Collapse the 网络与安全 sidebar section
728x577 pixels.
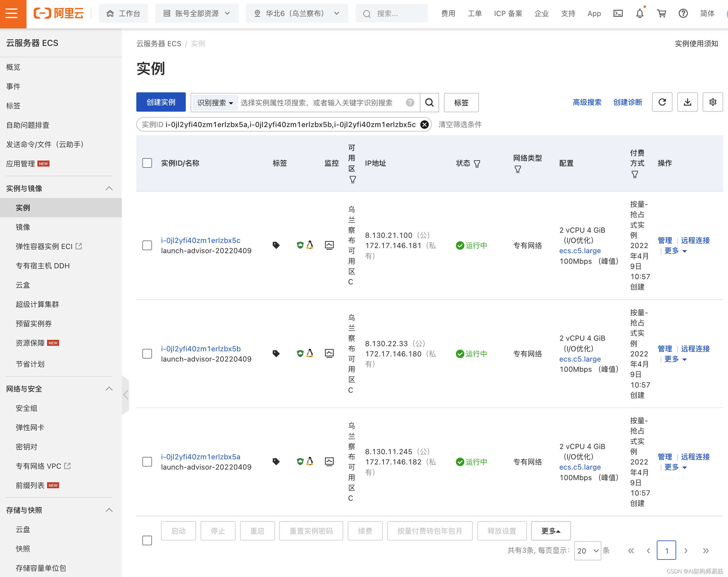point(109,388)
